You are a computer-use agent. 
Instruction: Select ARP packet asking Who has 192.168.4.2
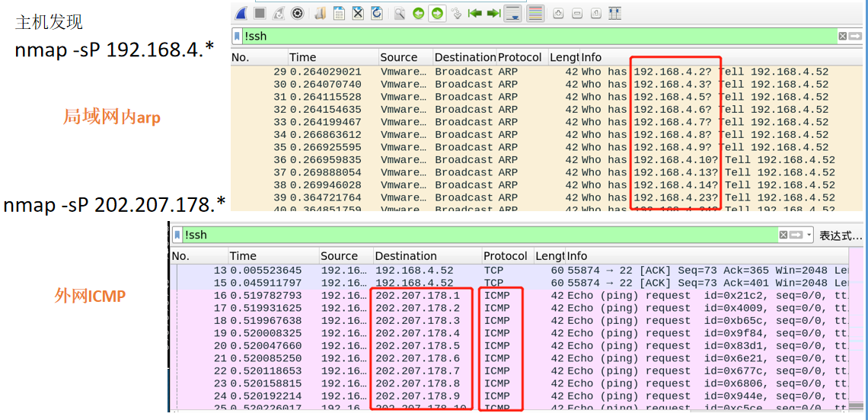pyautogui.click(x=547, y=72)
